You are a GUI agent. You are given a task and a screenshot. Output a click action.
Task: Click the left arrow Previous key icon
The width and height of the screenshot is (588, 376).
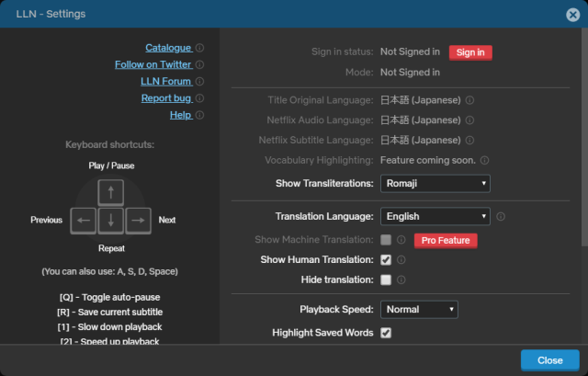click(x=84, y=220)
